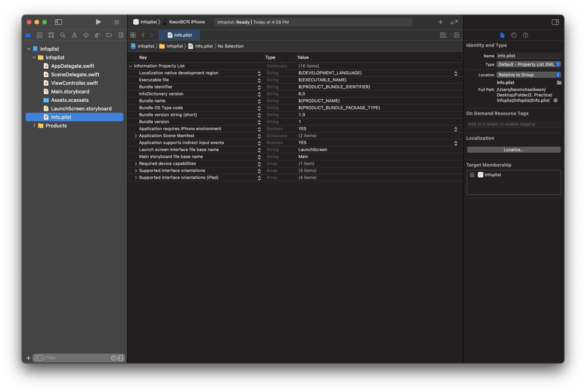This screenshot has width=586, height=392.
Task: Click the Localize... button
Action: (514, 150)
